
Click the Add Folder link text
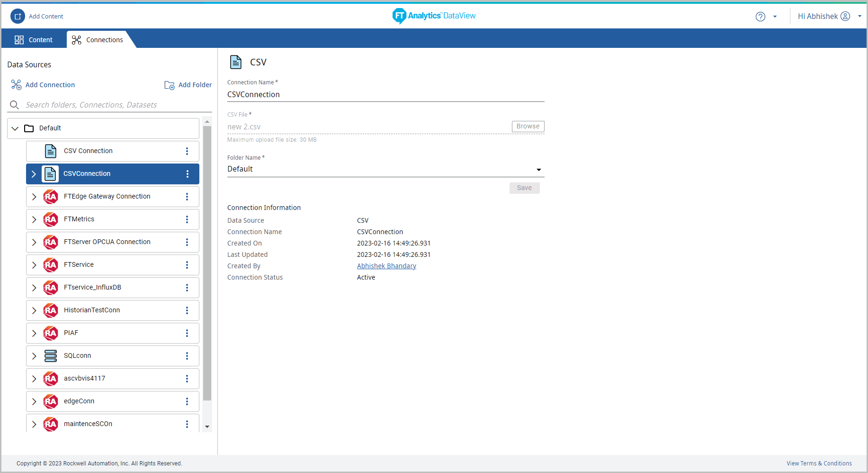point(195,85)
